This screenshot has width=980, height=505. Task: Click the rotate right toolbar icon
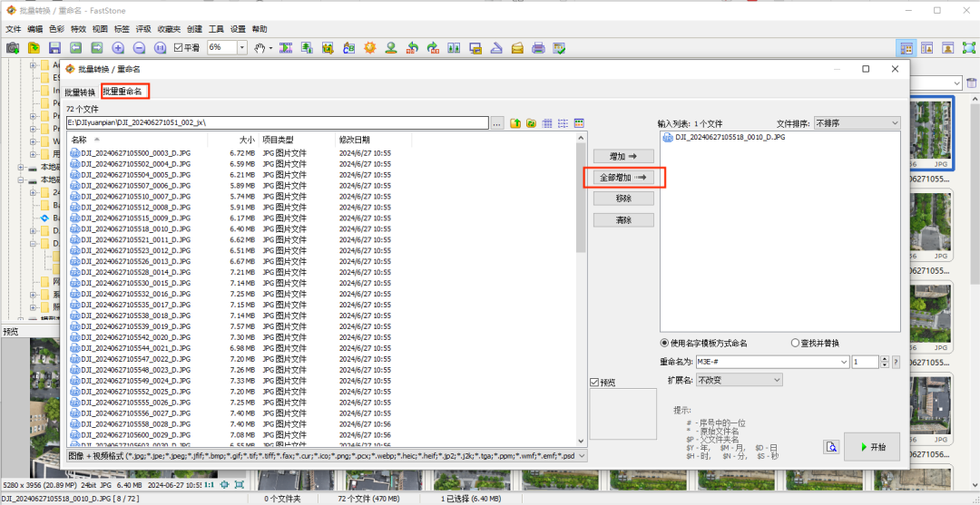point(433,47)
